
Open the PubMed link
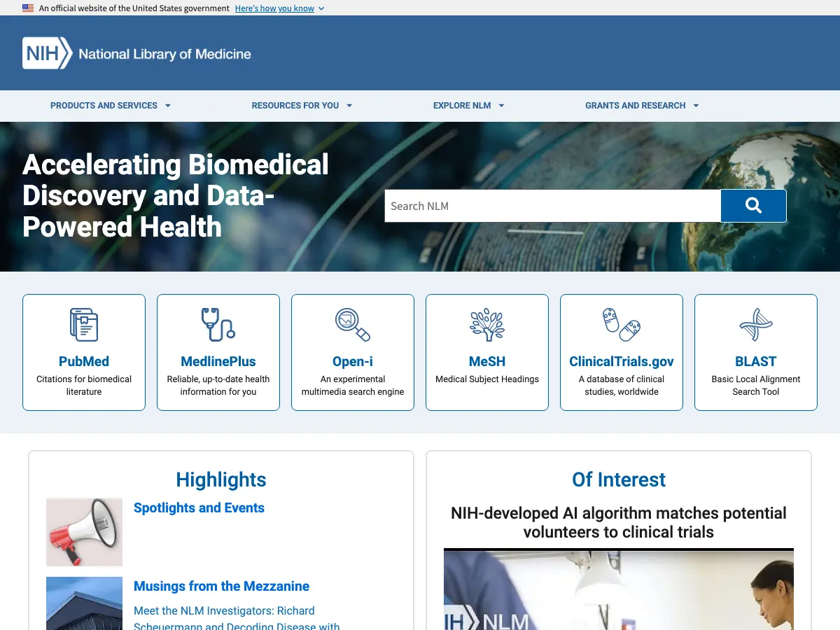click(x=84, y=361)
